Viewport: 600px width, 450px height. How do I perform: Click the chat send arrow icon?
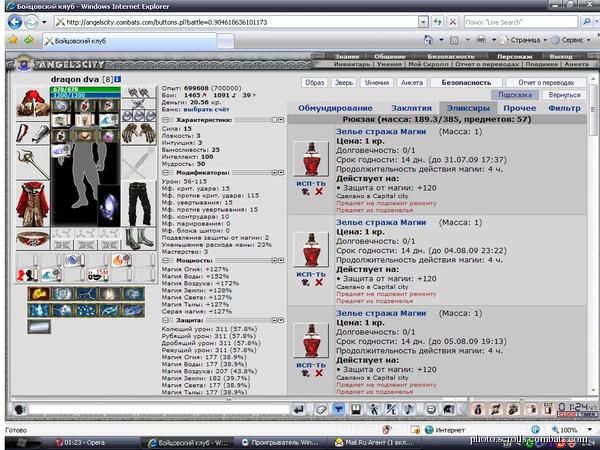[x=299, y=409]
